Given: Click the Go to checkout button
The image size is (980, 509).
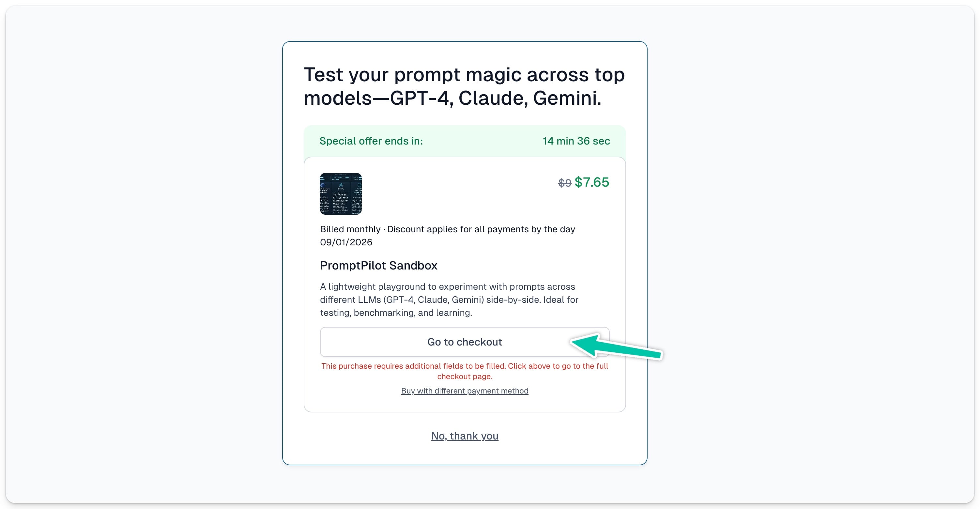Looking at the screenshot, I should pos(465,342).
